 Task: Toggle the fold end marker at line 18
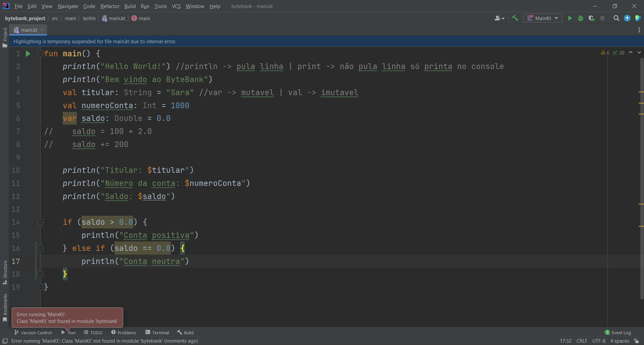[41, 274]
